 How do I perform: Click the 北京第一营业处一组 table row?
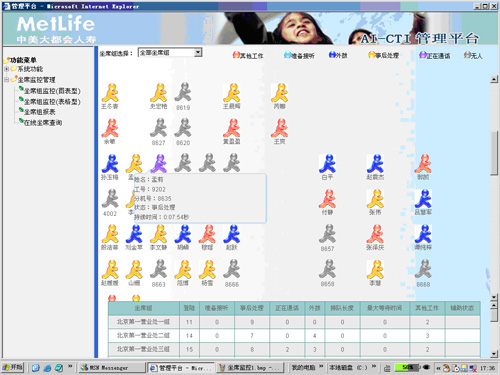[x=294, y=322]
